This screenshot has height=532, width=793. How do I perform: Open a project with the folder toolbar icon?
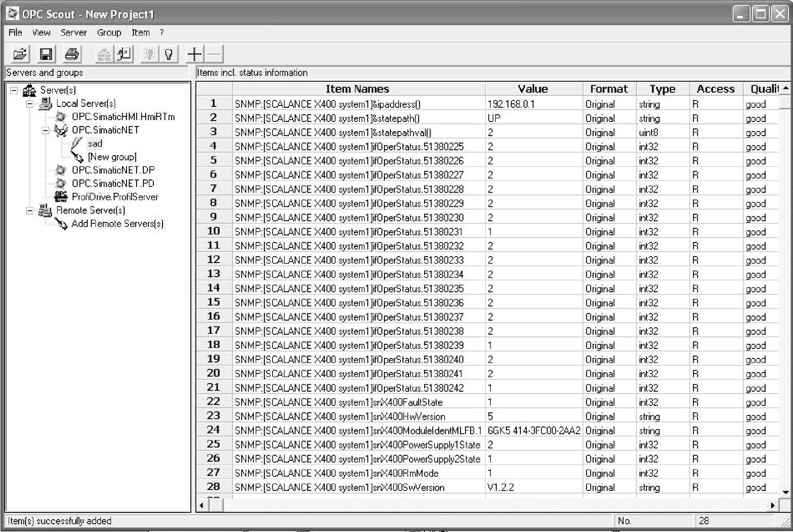click(20, 54)
